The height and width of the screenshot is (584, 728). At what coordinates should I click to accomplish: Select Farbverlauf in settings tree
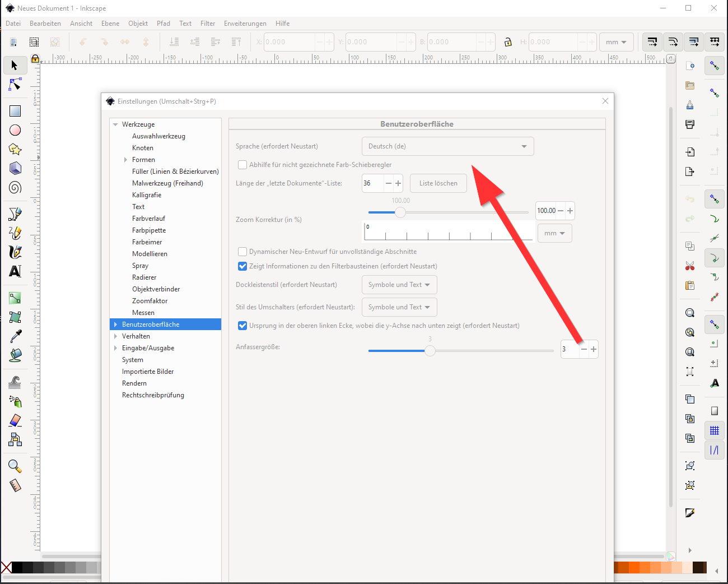coord(148,219)
